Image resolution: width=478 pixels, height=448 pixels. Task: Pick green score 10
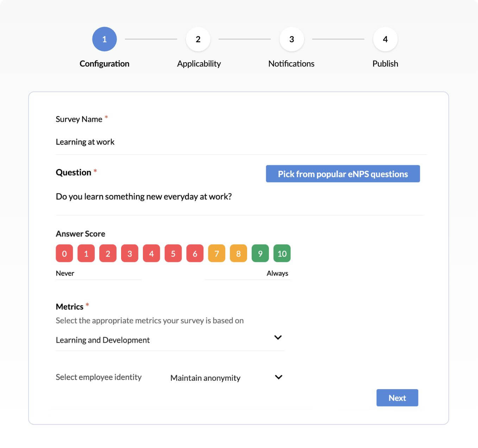pos(282,254)
